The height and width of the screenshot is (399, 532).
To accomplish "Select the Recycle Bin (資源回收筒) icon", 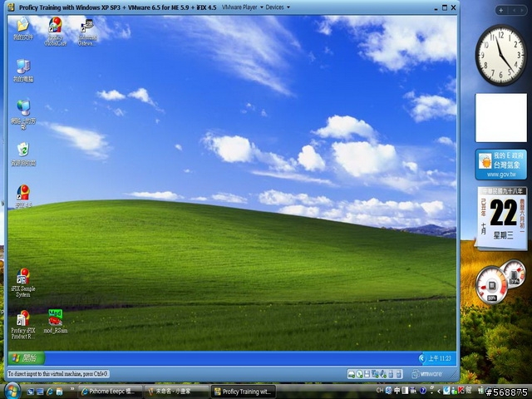I will (23, 154).
